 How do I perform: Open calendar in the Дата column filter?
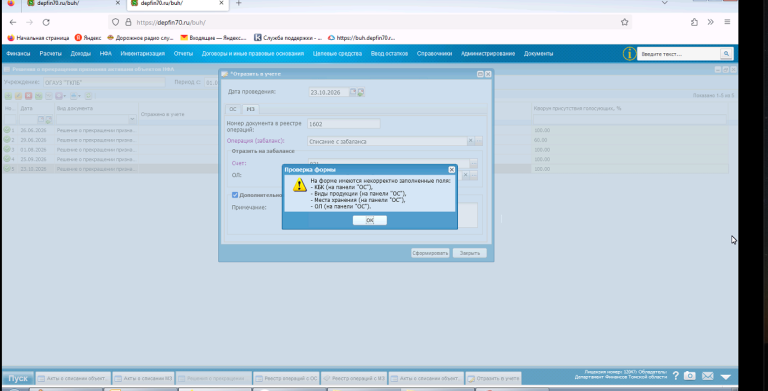click(x=41, y=119)
